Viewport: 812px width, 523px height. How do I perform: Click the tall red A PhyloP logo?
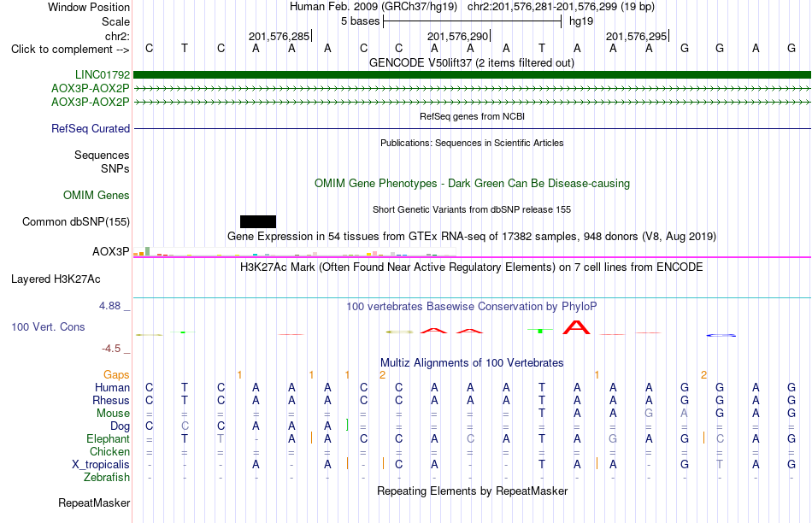(576, 327)
